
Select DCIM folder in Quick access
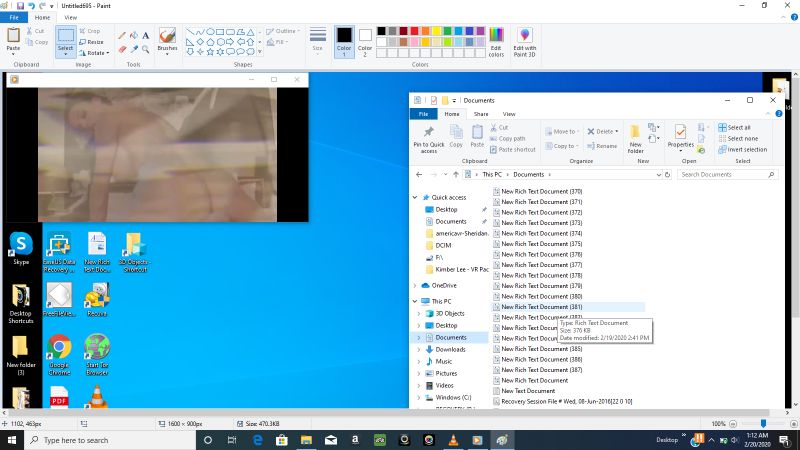click(443, 245)
